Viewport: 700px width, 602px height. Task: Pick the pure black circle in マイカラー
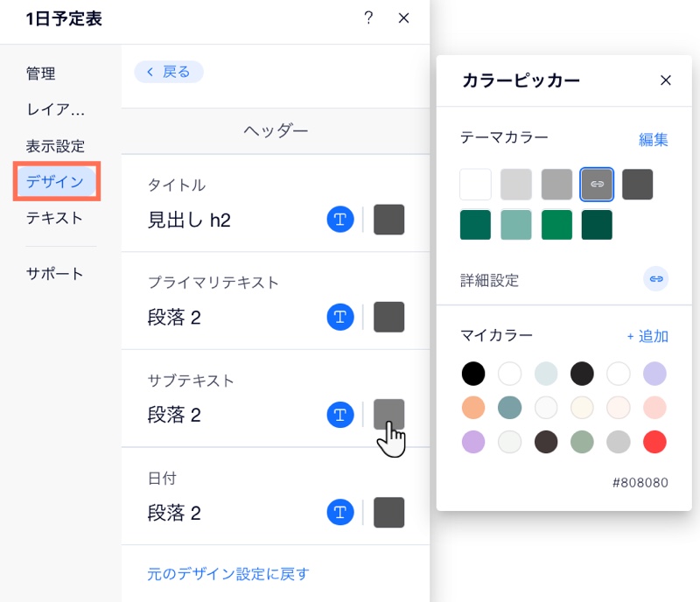[473, 374]
